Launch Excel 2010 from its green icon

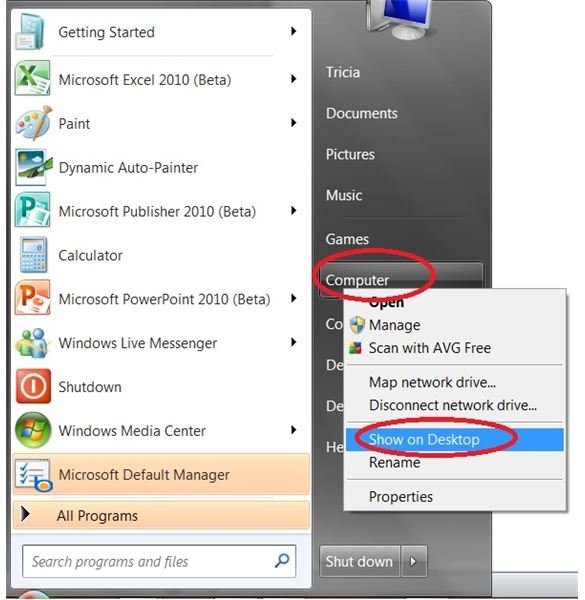coord(32,78)
